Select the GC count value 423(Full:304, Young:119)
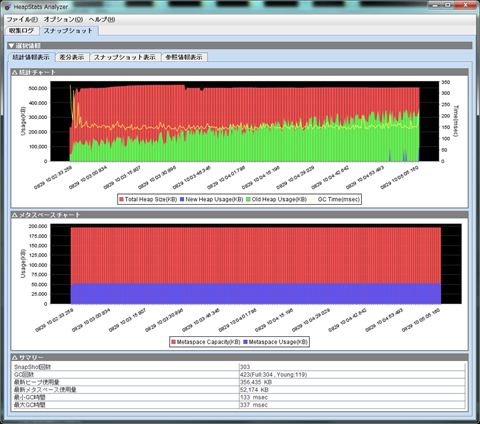 [273, 375]
